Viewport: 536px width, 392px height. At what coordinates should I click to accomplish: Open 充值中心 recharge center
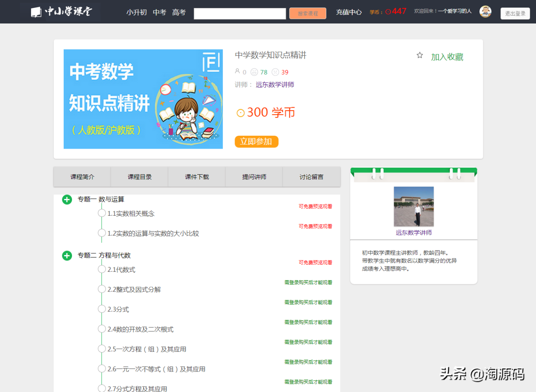(x=349, y=12)
